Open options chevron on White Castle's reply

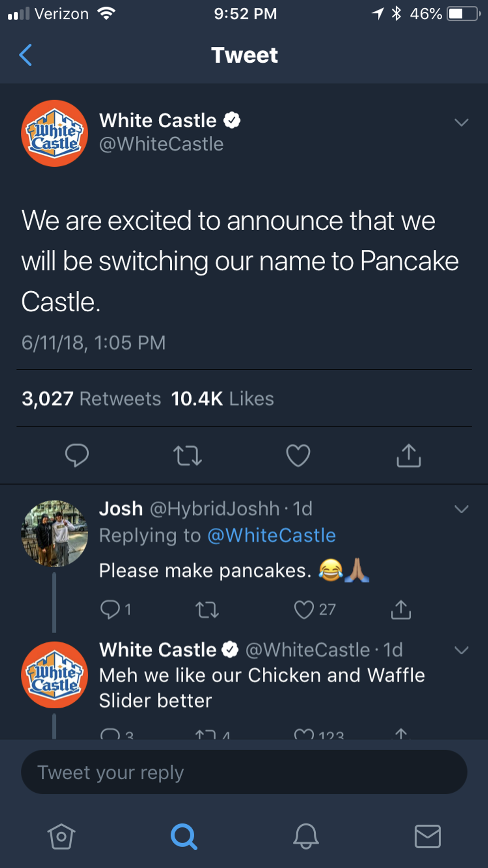(462, 650)
